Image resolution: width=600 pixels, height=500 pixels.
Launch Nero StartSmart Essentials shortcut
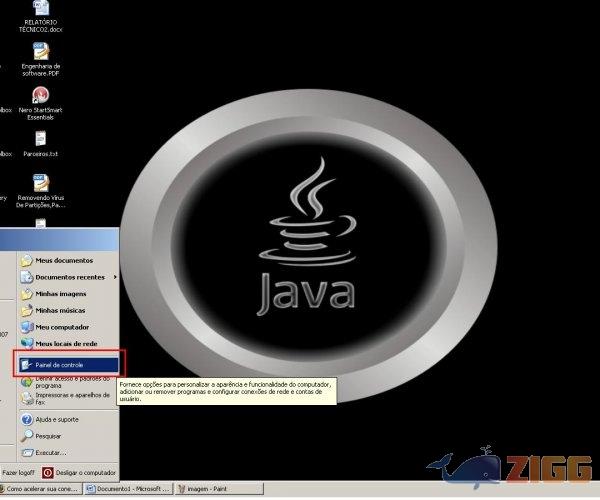tap(41, 103)
